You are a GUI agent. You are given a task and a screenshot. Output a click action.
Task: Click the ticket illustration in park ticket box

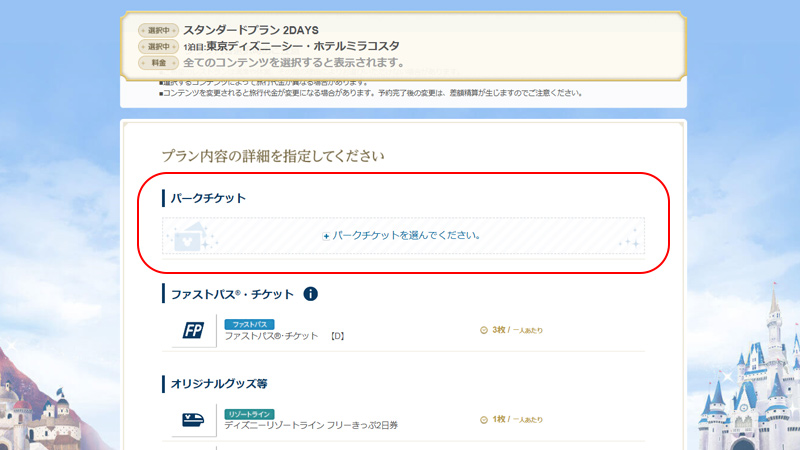pos(191,237)
